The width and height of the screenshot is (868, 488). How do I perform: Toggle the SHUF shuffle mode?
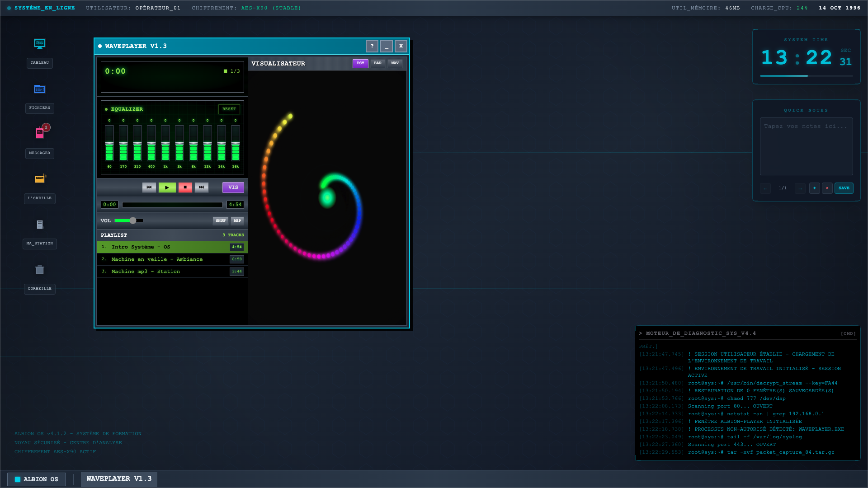point(221,221)
